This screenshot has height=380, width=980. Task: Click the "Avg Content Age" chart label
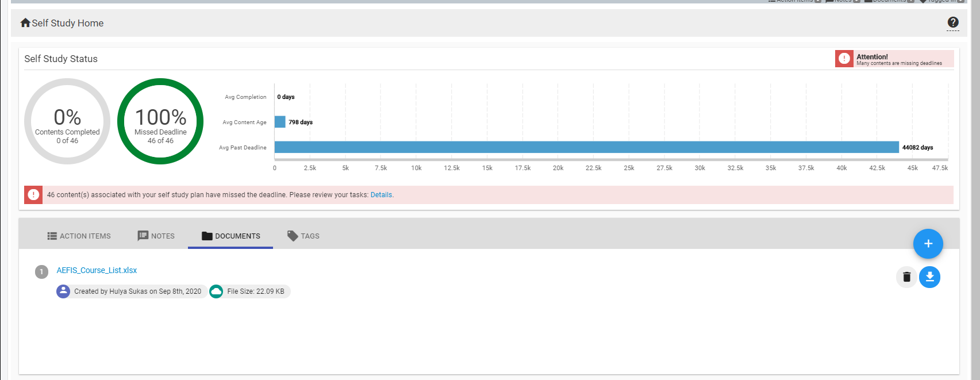pyautogui.click(x=244, y=122)
